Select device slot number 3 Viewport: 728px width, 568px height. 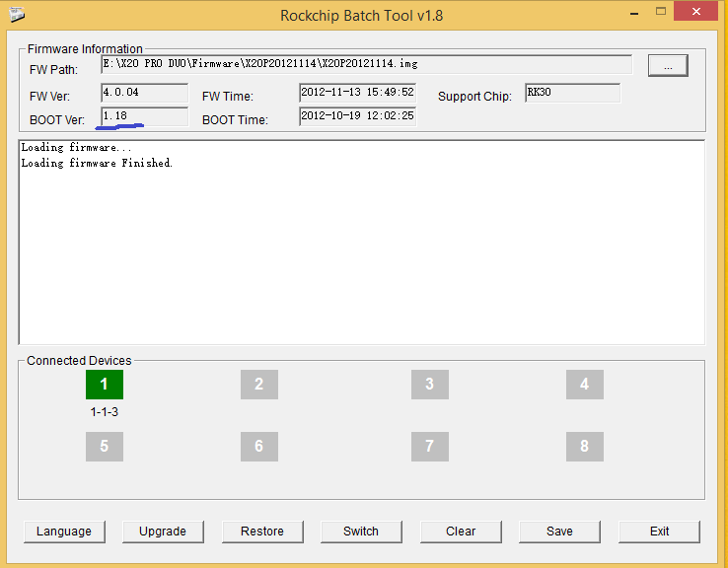[x=429, y=385]
